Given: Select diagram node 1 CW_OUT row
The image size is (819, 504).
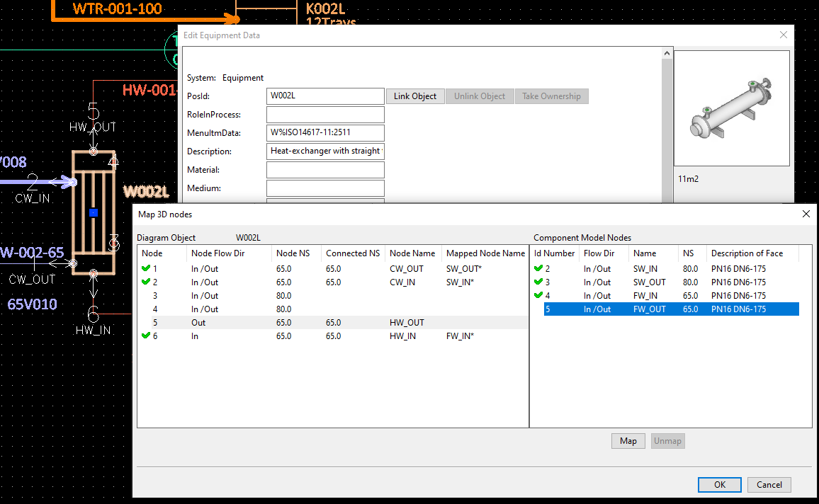Looking at the screenshot, I should [x=332, y=269].
